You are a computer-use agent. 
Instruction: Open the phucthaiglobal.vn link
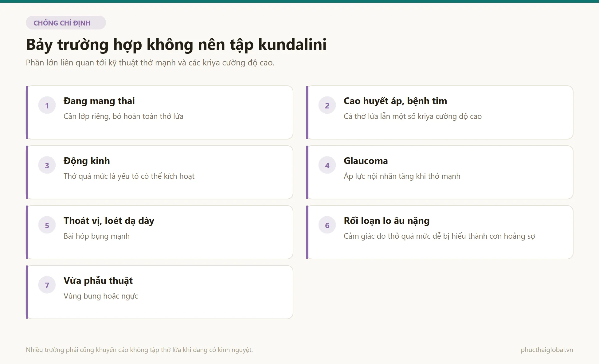coord(547,350)
